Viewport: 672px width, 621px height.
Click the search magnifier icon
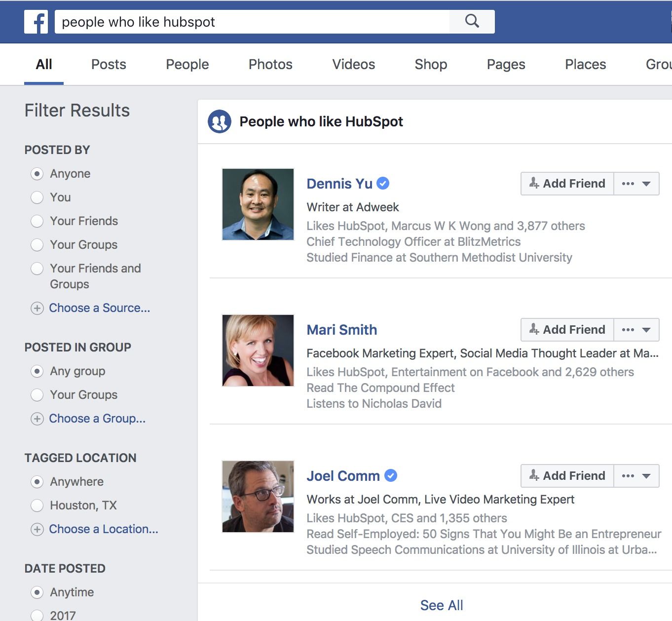tap(472, 21)
